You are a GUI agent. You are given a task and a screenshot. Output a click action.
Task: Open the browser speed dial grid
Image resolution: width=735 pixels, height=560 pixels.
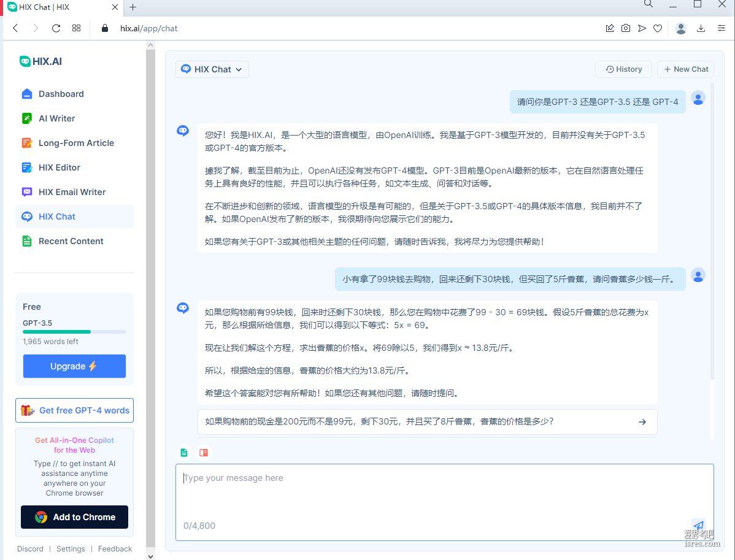77,28
